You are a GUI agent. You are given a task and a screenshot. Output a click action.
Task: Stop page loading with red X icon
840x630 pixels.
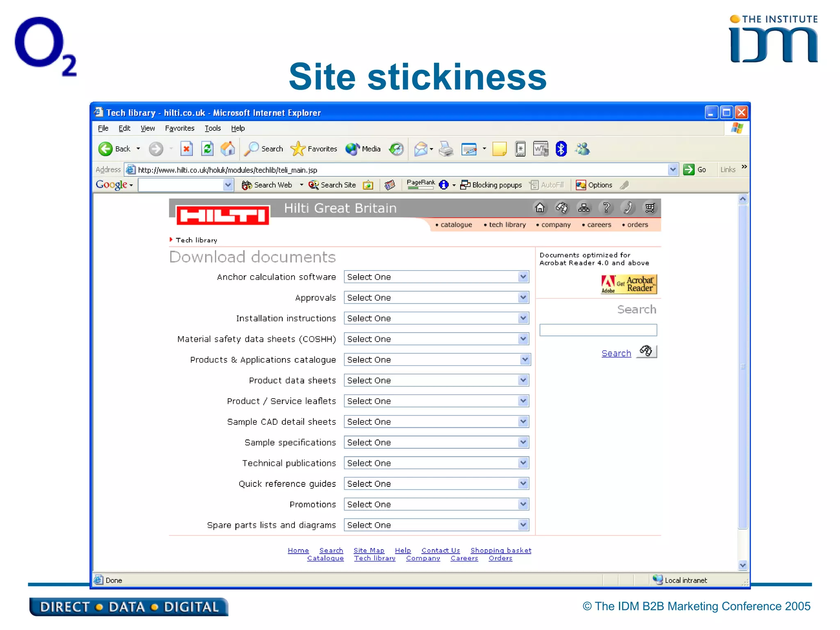tap(187, 149)
